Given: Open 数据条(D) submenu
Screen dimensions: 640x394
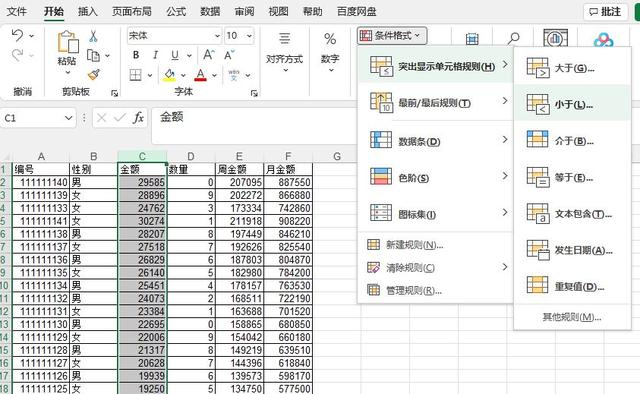Looking at the screenshot, I should (x=436, y=141).
